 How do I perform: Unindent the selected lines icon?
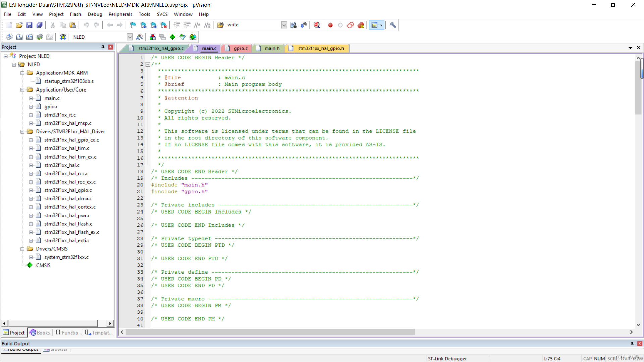tap(187, 25)
